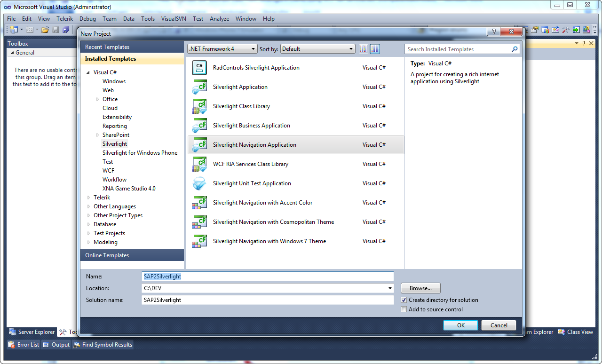
Task: Open the Debug menu
Action: pyautogui.click(x=87, y=19)
